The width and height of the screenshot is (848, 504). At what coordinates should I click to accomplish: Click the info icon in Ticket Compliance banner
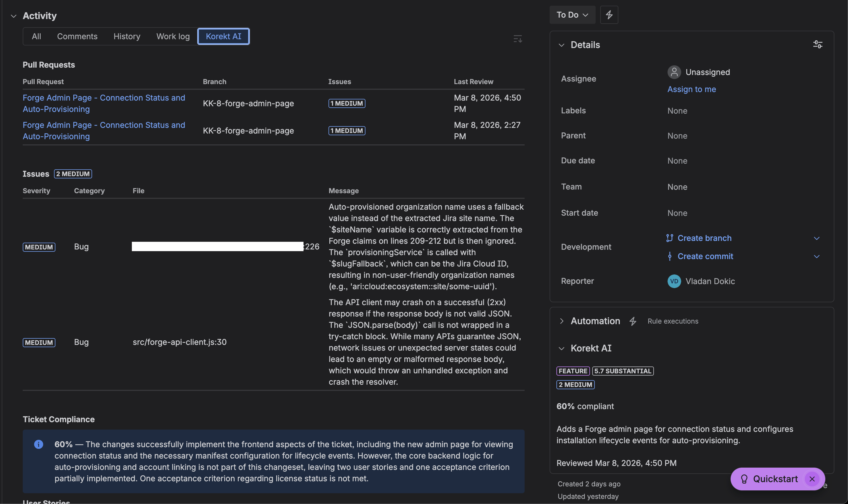(38, 444)
